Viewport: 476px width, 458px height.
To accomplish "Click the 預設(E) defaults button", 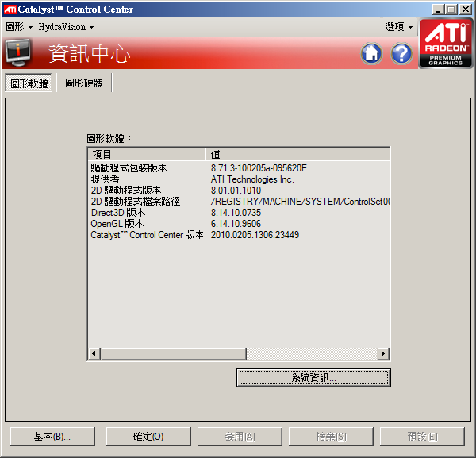I will [x=422, y=437].
